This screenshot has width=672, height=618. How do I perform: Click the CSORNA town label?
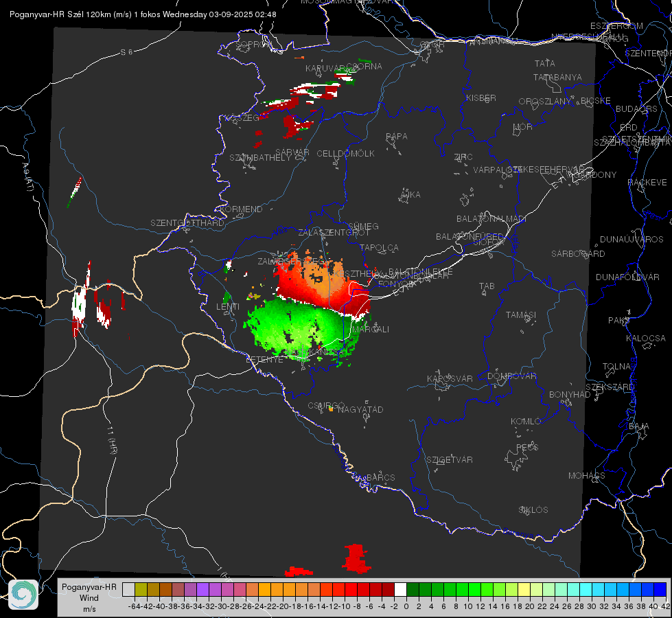tap(364, 67)
